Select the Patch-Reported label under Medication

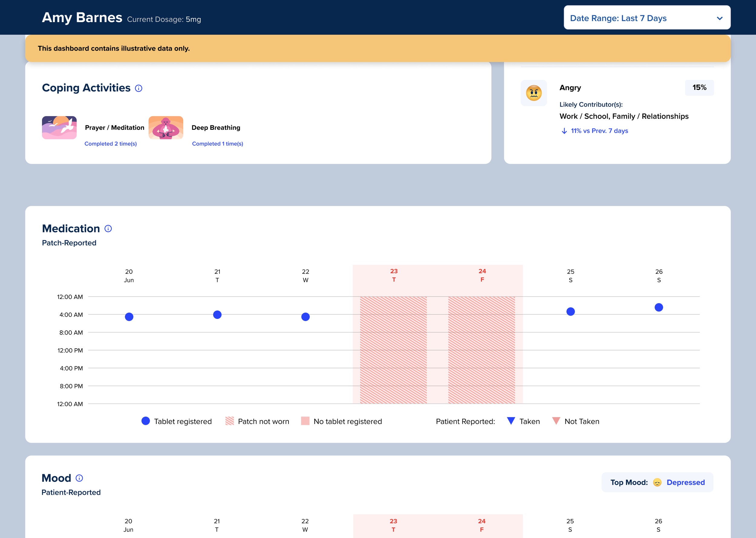point(69,243)
